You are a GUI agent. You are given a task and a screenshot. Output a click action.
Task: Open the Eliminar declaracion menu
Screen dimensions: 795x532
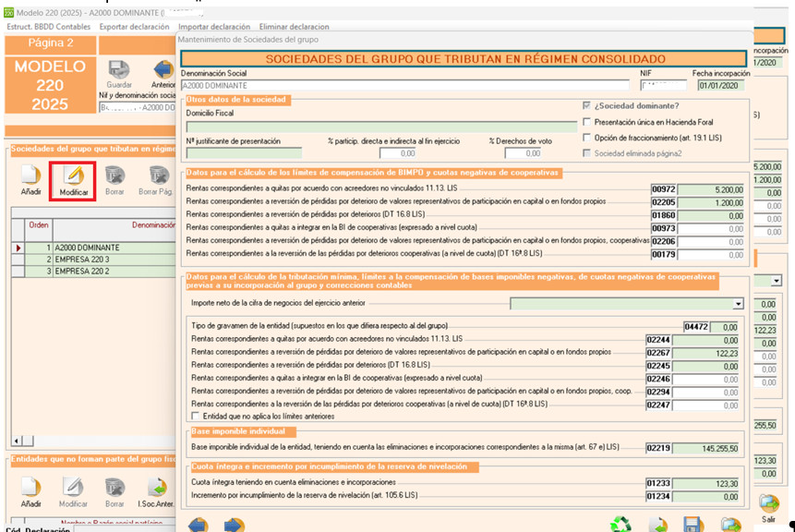pyautogui.click(x=294, y=27)
